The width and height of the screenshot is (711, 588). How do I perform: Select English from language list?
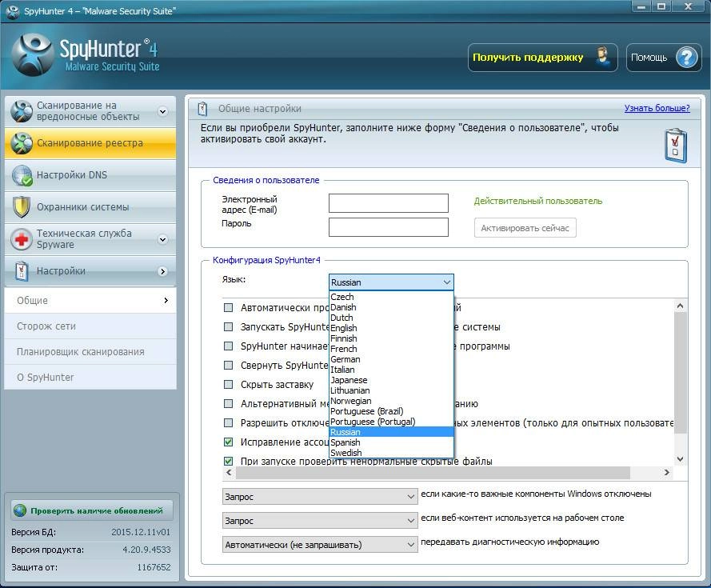[391, 328]
